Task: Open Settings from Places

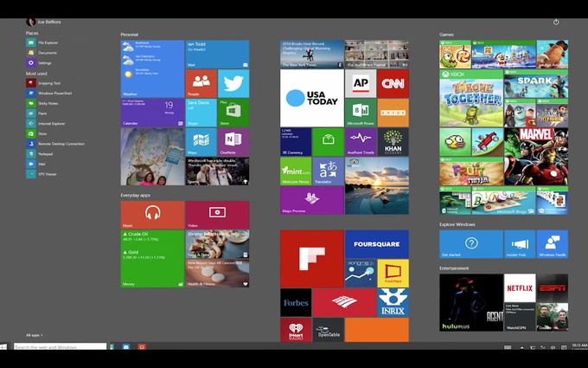Action: (x=39, y=63)
